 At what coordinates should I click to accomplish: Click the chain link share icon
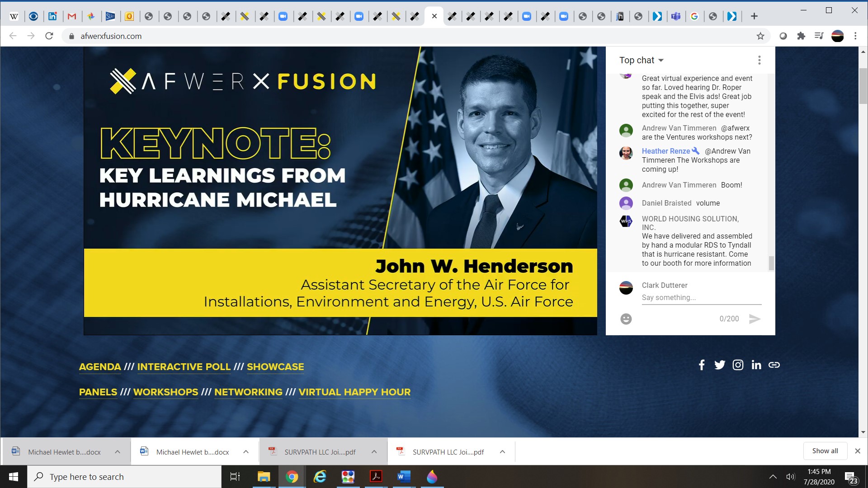774,365
